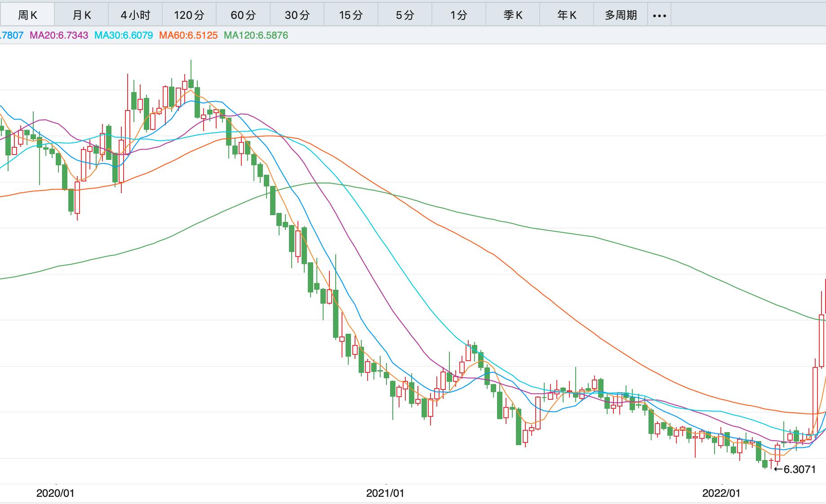Switch to the 周K weekly chart tab

pyautogui.click(x=27, y=15)
